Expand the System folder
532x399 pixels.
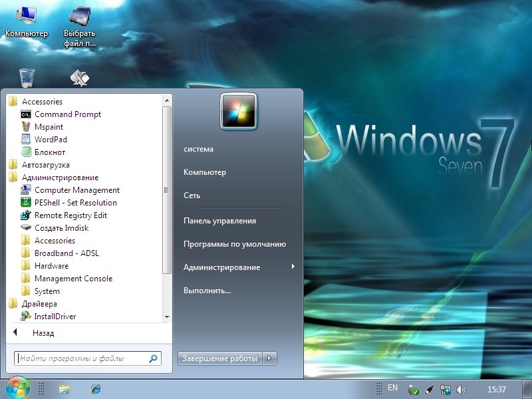point(41,291)
